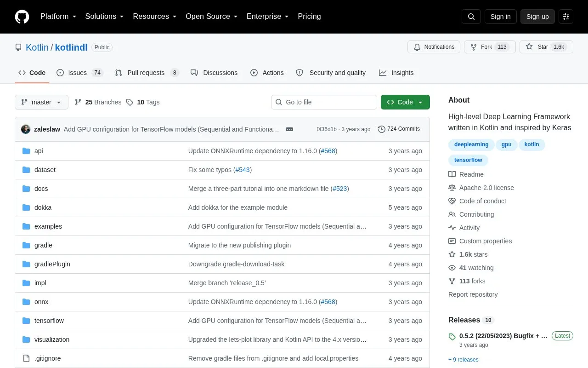The width and height of the screenshot is (588, 368).
Task: Click the .gitignore file icon
Action: click(26, 358)
